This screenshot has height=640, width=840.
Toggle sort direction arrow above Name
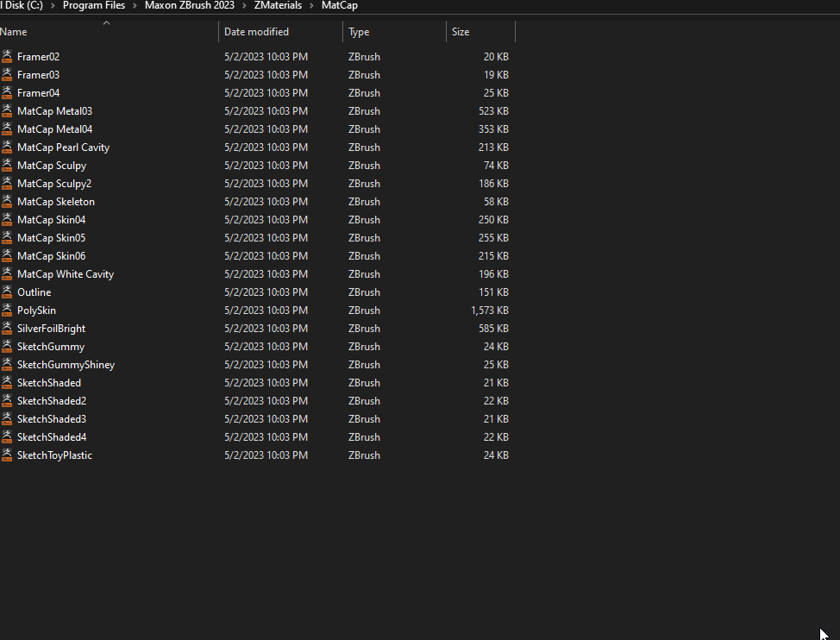(106, 23)
